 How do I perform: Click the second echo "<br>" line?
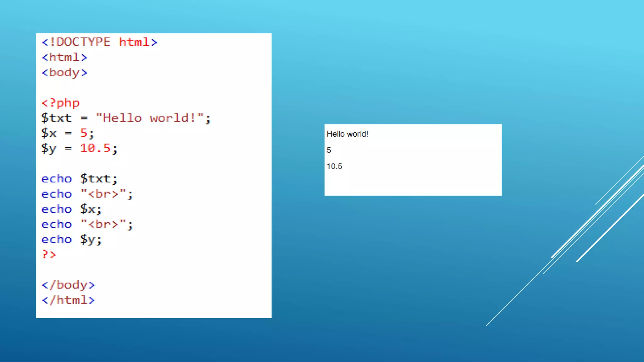[x=87, y=224]
